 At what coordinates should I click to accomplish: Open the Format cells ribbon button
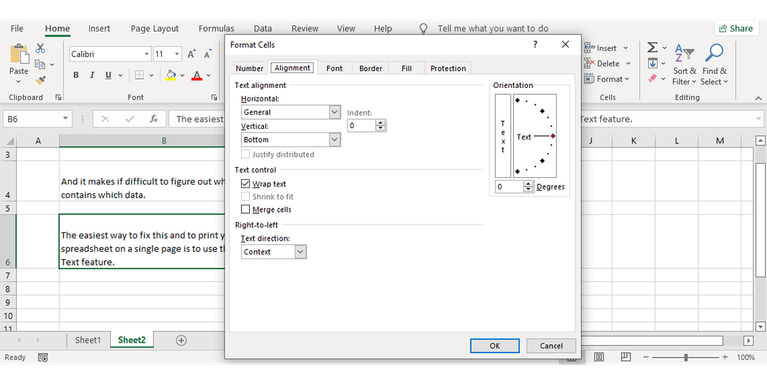(x=607, y=79)
